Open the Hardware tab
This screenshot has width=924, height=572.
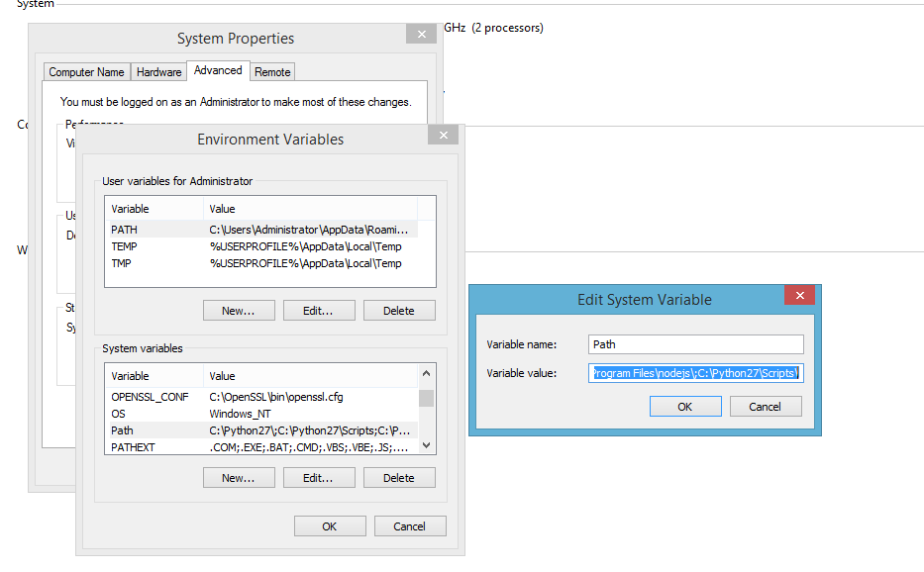(x=159, y=72)
